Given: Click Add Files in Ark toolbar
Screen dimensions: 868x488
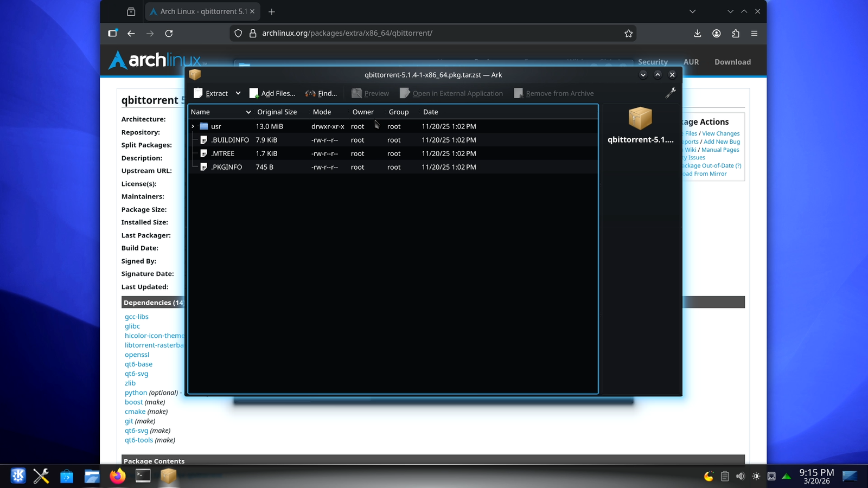Looking at the screenshot, I should tap(272, 93).
